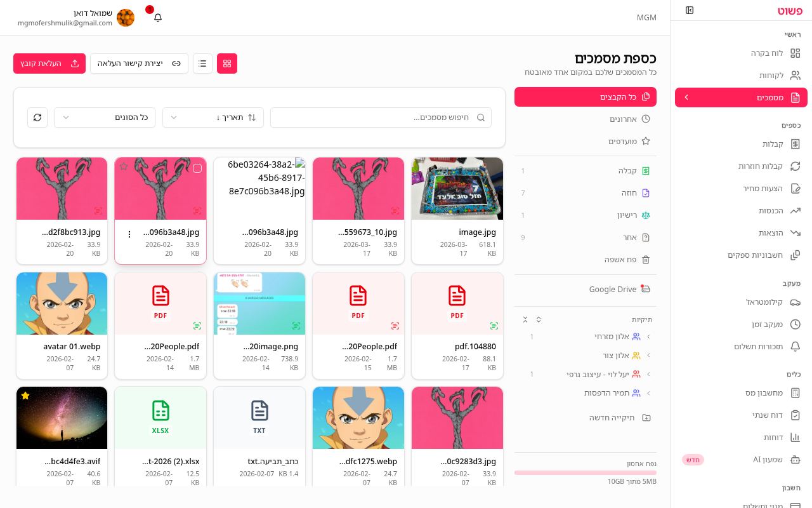The height and width of the screenshot is (508, 812).
Task: Toggle the checkbox on the selected 096b3a48.jpg card
Action: 197,168
